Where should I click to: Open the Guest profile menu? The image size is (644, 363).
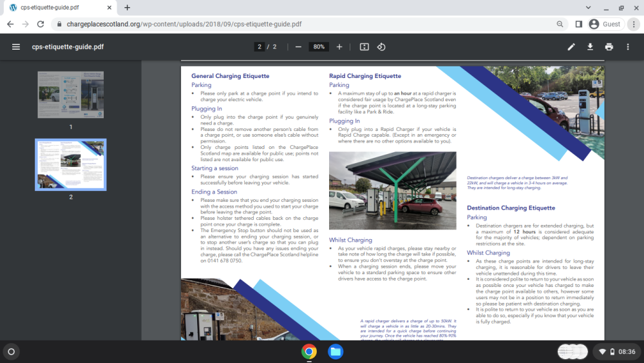605,25
